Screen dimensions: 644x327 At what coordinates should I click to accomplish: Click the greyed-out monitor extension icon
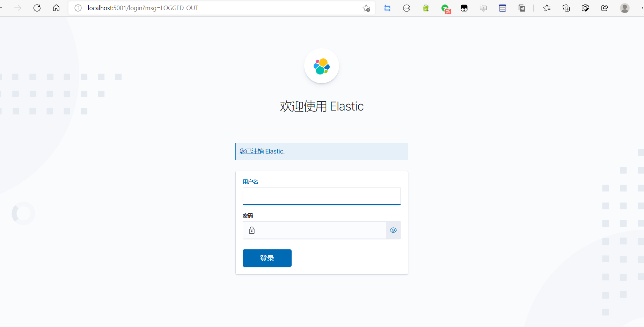[x=483, y=8]
